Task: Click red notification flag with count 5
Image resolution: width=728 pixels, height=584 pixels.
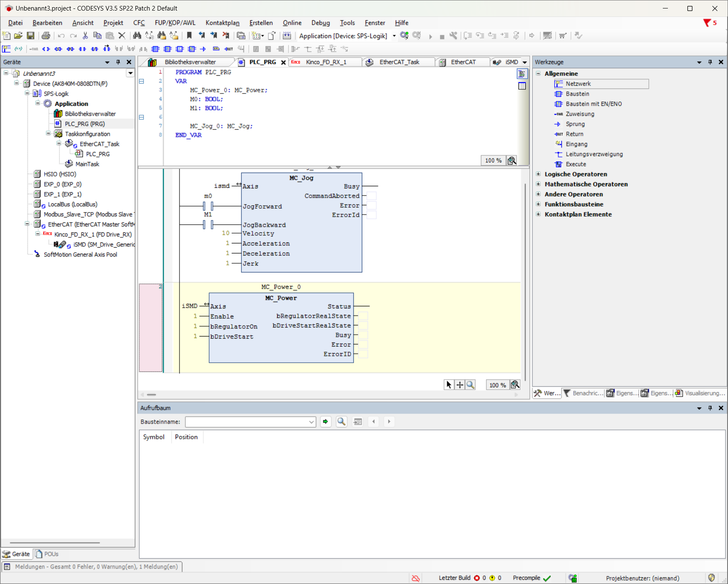Action: 710,23
